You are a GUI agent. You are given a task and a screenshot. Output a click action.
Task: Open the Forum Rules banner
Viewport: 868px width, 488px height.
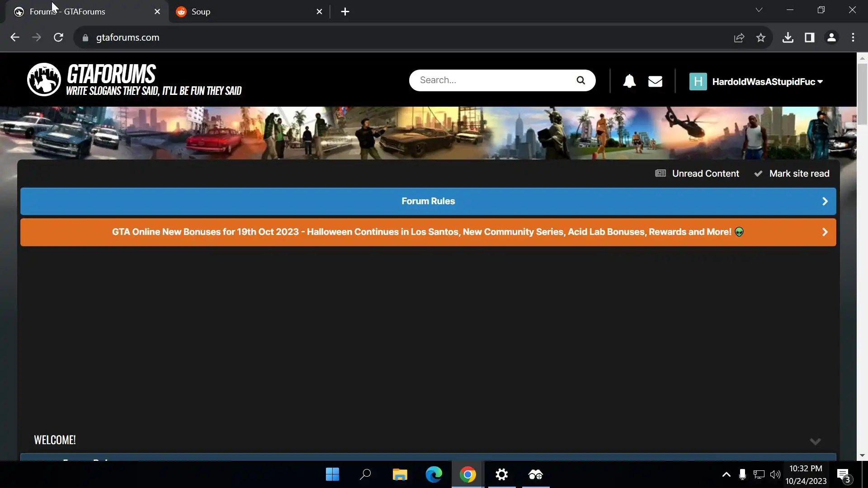tap(428, 201)
